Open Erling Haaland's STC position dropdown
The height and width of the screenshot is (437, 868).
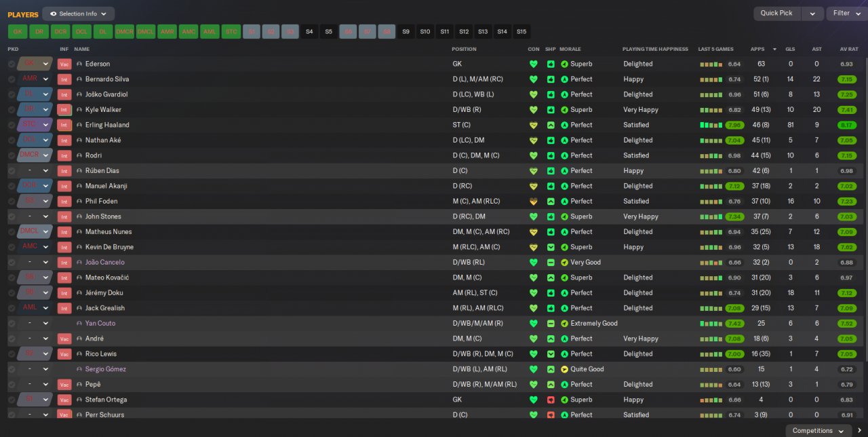(x=35, y=125)
